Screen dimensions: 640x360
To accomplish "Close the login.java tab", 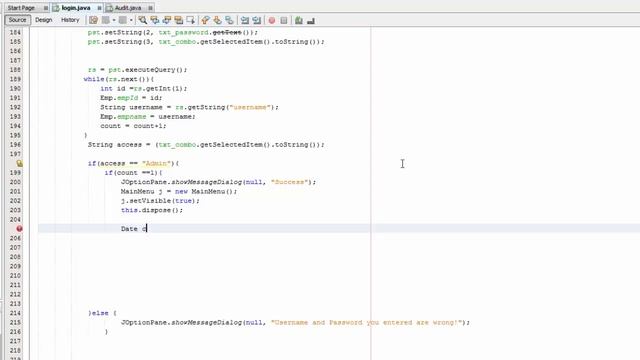I will 99,8.
